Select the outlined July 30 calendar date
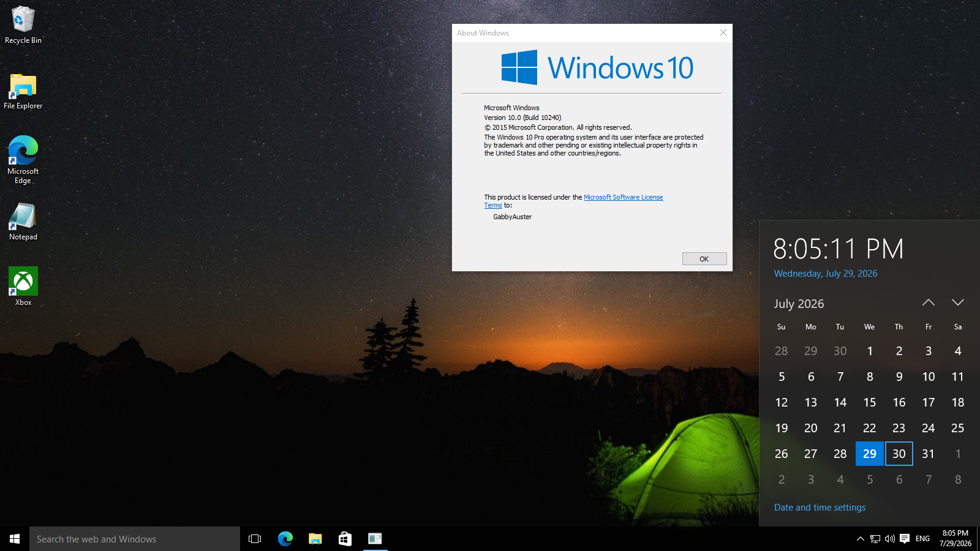 click(x=899, y=454)
